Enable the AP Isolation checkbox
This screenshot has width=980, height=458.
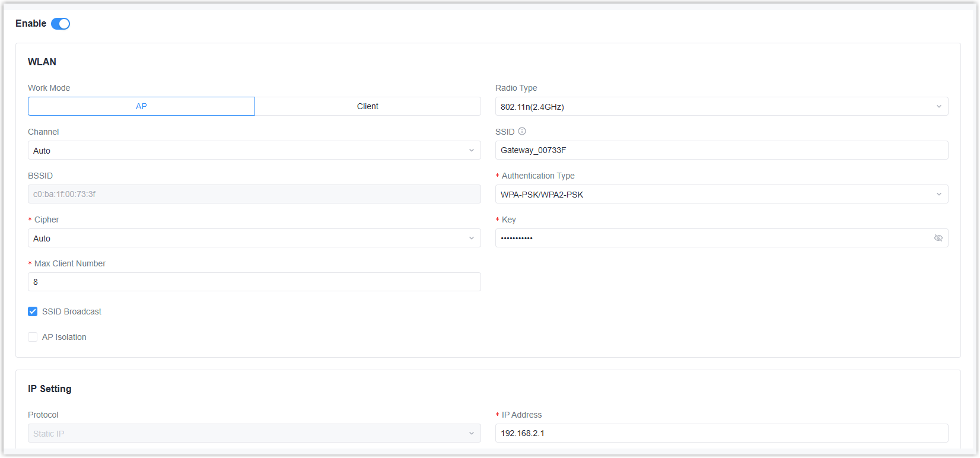point(33,337)
